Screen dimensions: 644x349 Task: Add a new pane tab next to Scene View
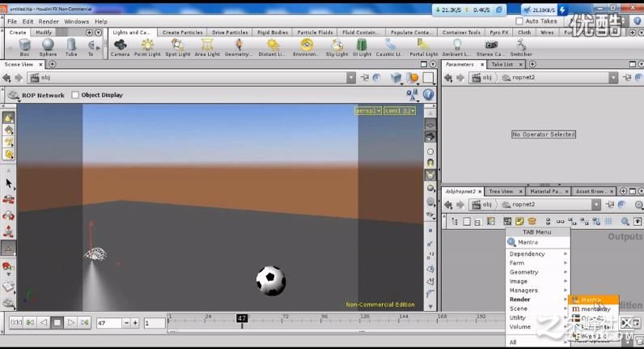point(52,65)
